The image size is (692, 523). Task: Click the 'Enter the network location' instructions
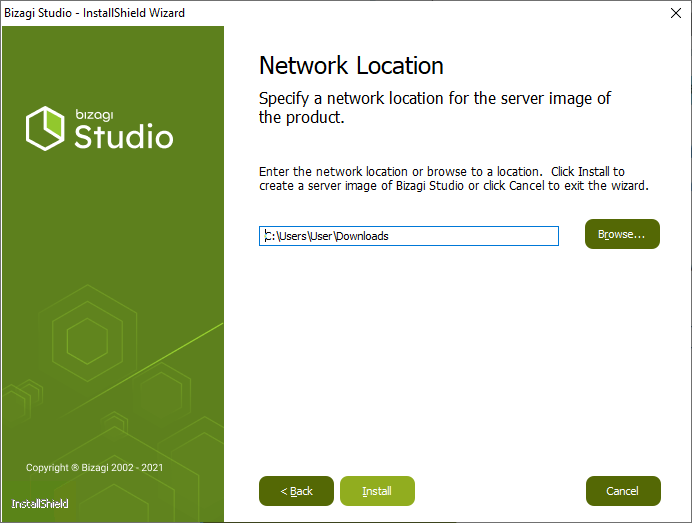[454, 178]
